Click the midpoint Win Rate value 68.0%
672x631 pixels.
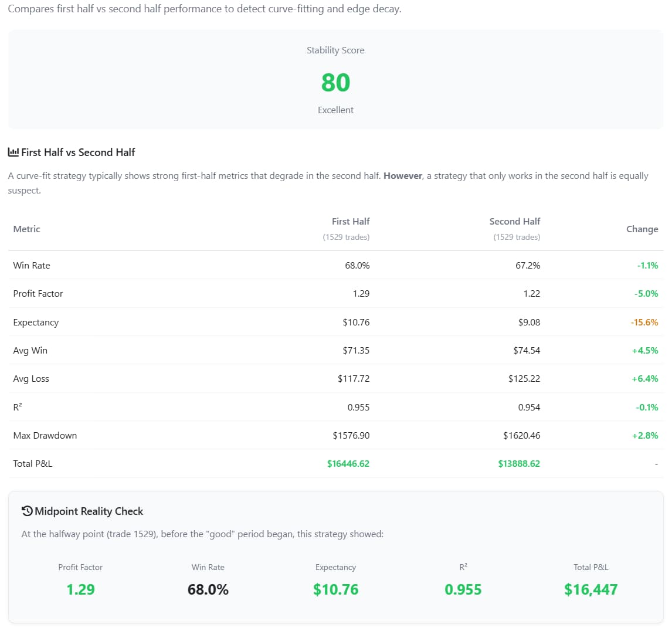tap(208, 589)
